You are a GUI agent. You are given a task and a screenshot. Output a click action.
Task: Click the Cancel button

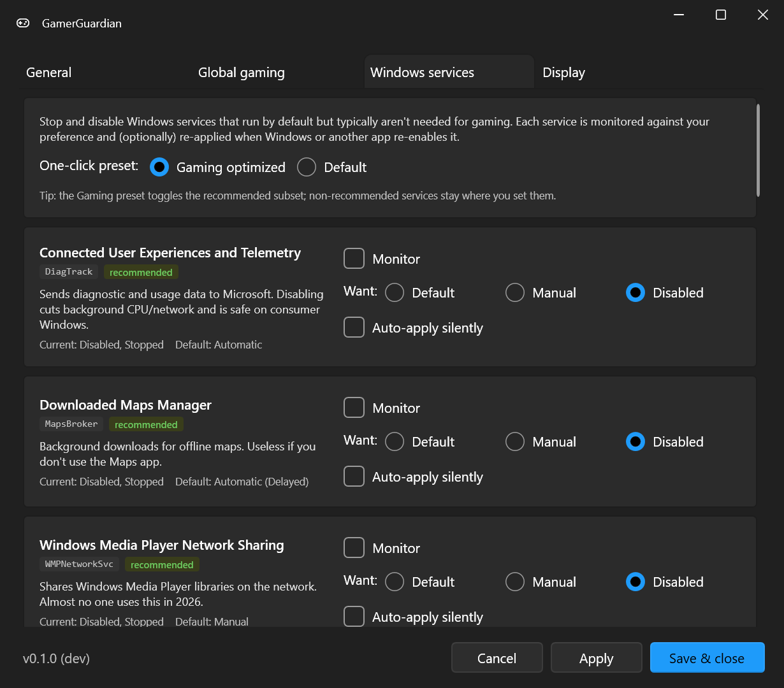pyautogui.click(x=497, y=657)
